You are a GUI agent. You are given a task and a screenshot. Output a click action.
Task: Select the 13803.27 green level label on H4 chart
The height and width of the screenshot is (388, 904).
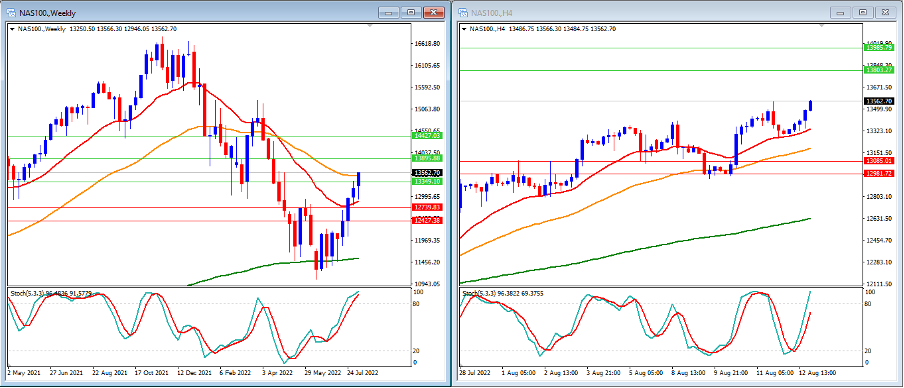tap(879, 70)
